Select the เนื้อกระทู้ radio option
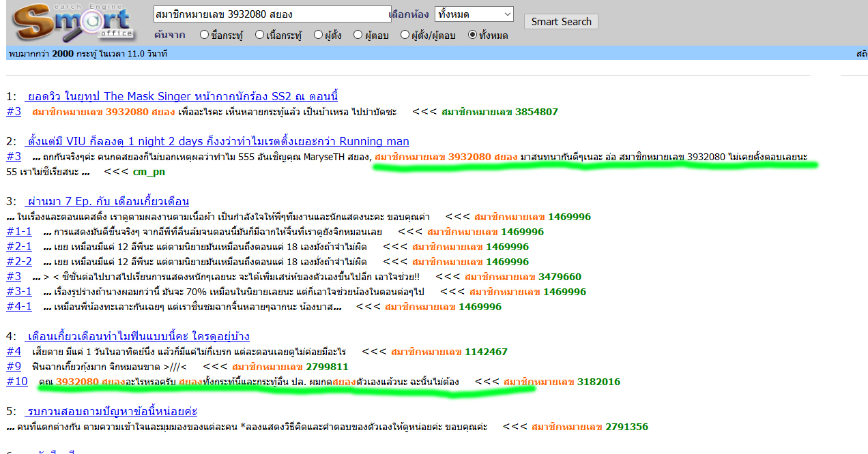This screenshot has height=454, width=868. [260, 35]
